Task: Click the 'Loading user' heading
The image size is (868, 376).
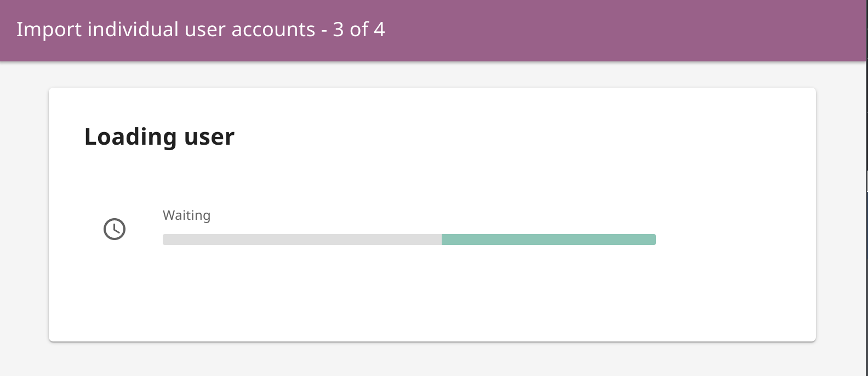Action: (x=159, y=136)
